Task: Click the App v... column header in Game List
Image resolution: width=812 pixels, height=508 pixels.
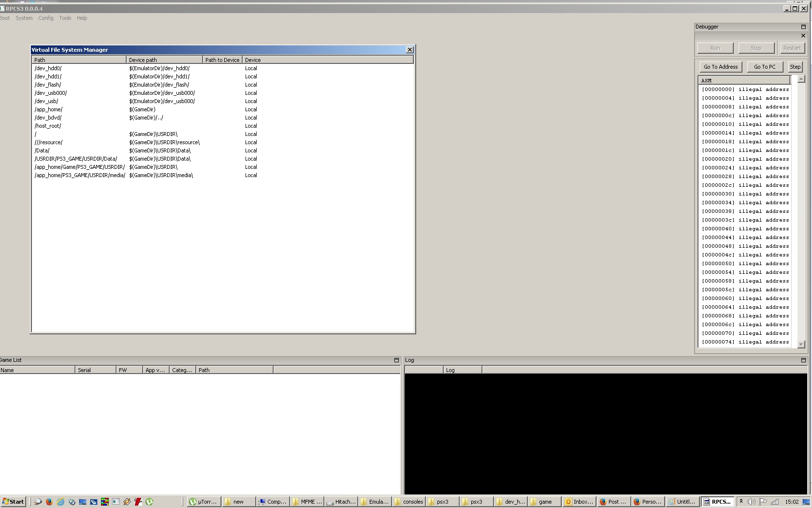Action: tap(156, 370)
